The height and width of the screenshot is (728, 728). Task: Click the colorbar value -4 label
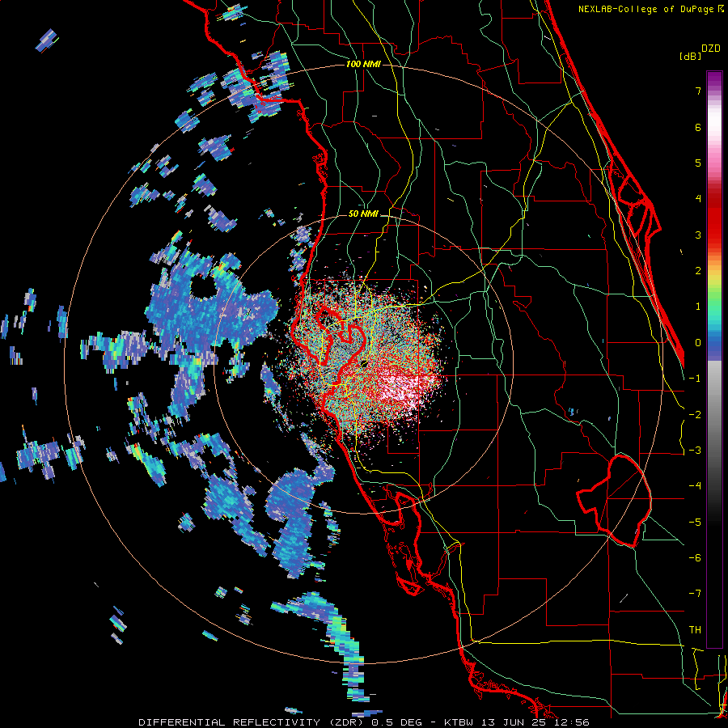coord(695,486)
